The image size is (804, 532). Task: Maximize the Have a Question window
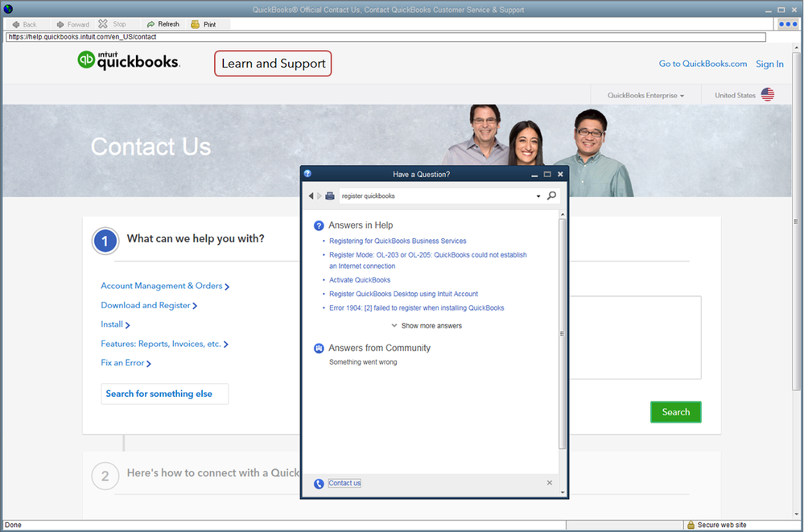point(547,175)
